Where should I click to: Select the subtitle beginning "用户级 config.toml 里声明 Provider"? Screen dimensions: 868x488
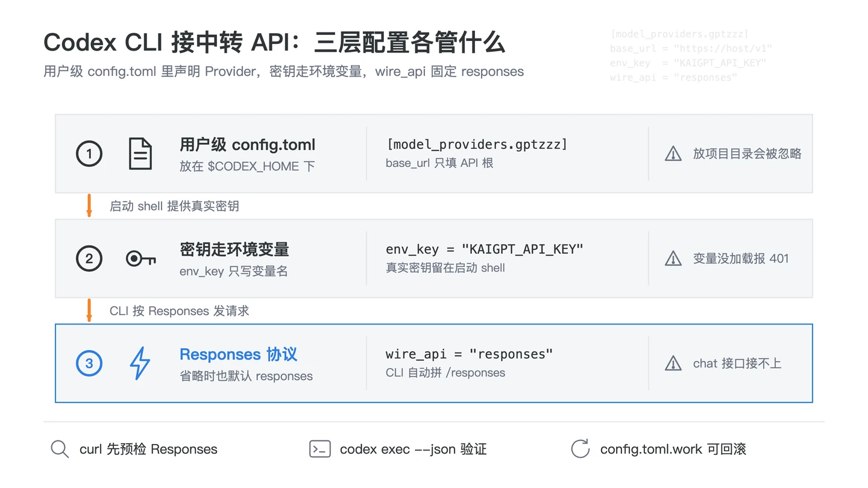[284, 72]
